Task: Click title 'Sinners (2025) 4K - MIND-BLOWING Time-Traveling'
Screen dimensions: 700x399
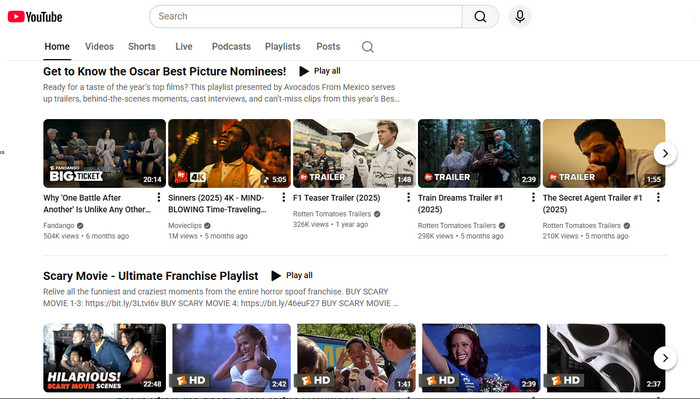Action: pos(217,204)
